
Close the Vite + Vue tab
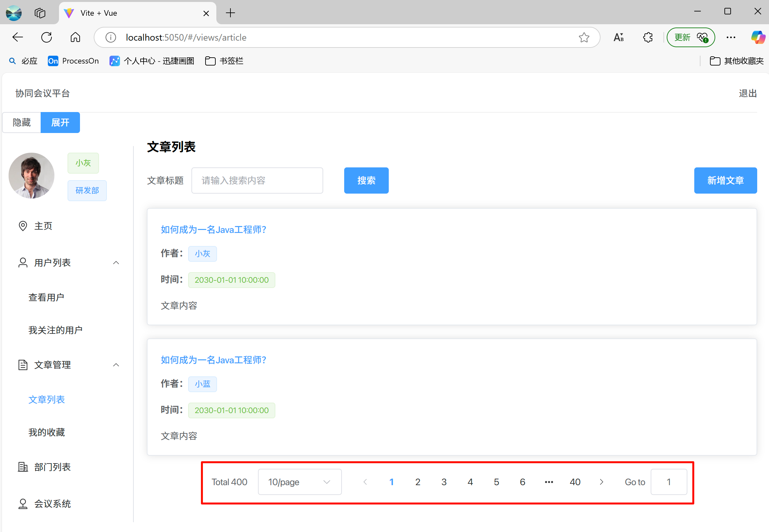[x=206, y=13]
